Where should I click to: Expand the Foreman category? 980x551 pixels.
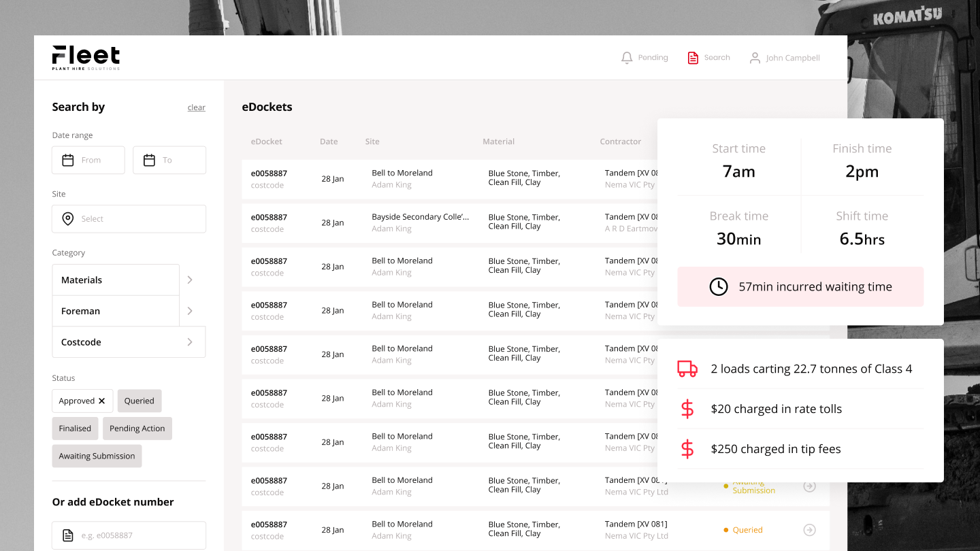coord(189,310)
